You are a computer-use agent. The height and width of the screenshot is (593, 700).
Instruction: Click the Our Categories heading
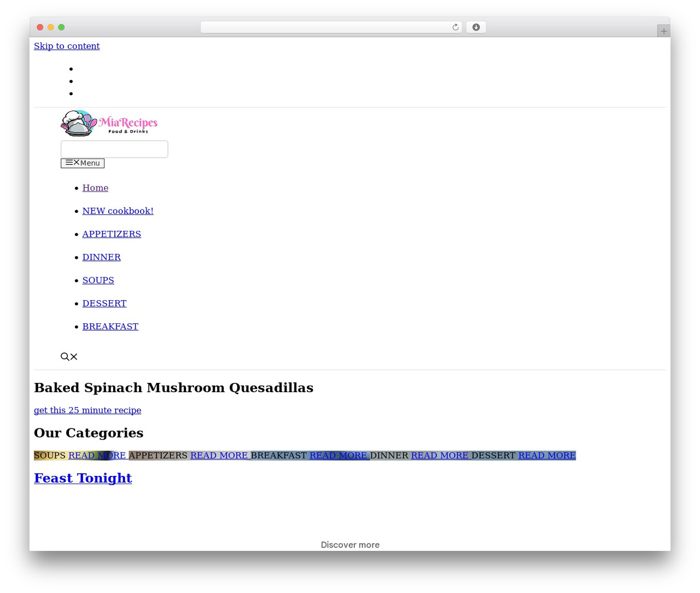click(x=89, y=433)
